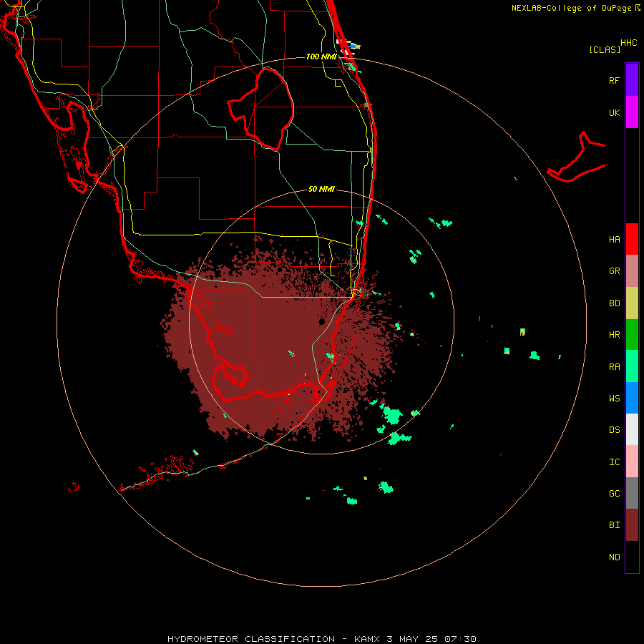
Task: Click the 100 NMI range ring label
Action: [x=321, y=57]
